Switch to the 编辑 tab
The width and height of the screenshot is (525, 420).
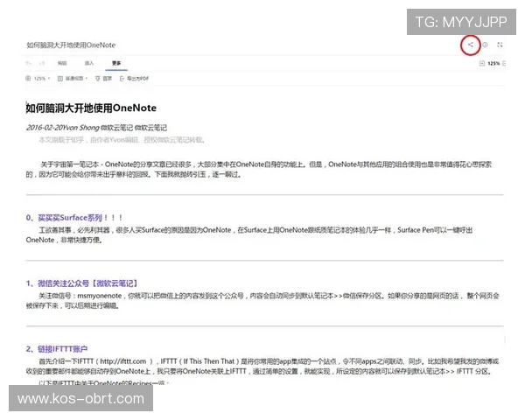62,63
